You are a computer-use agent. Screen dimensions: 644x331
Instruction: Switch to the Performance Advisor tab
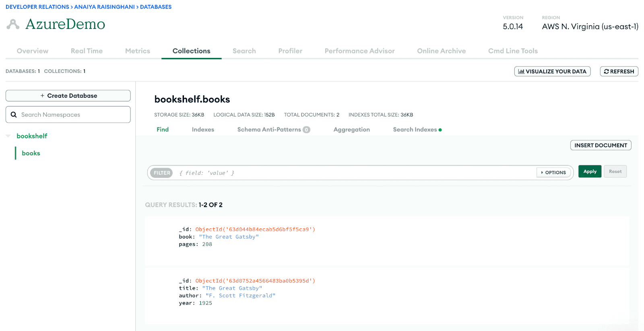tap(359, 51)
